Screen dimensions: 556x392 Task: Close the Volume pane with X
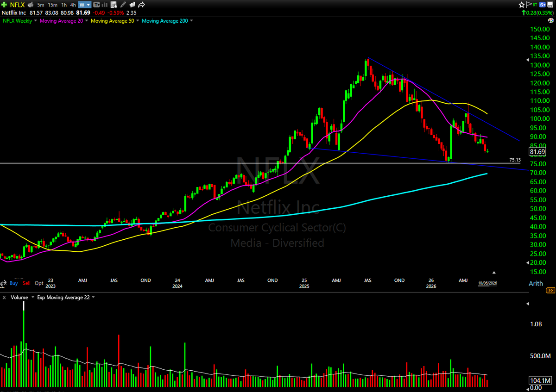pos(4,297)
